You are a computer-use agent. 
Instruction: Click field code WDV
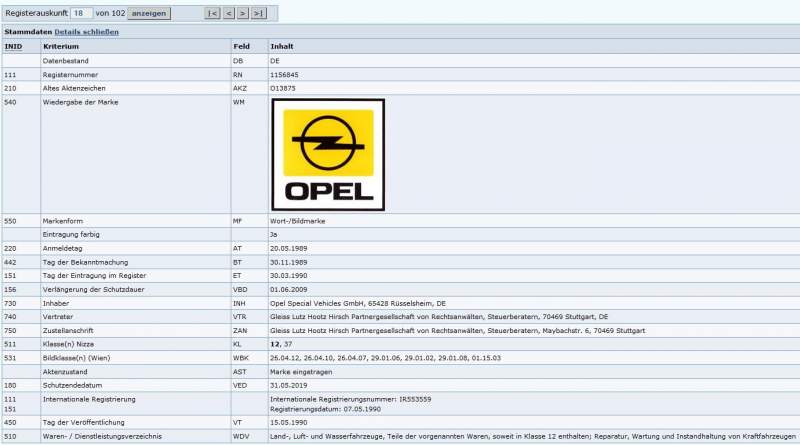[241, 436]
